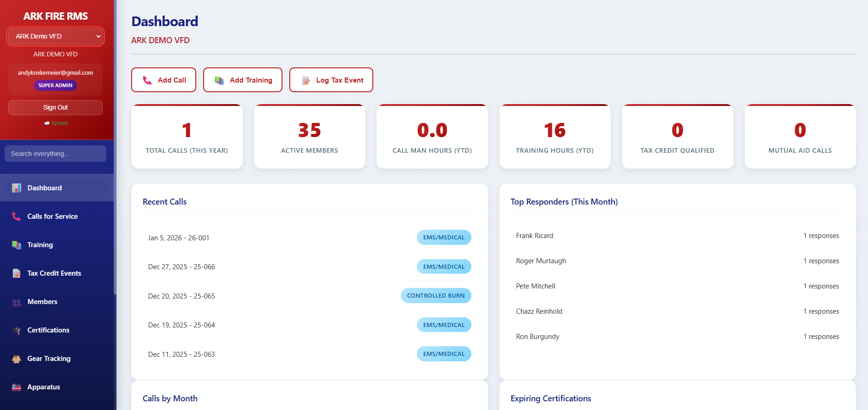Screen dimensions: 868x410
Task: Click the Members people icon in sidebar
Action: pos(17,302)
